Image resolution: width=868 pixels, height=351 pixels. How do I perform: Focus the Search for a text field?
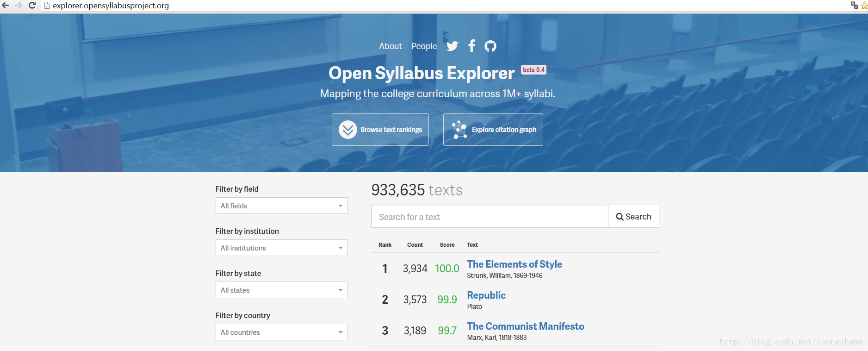pyautogui.click(x=490, y=216)
